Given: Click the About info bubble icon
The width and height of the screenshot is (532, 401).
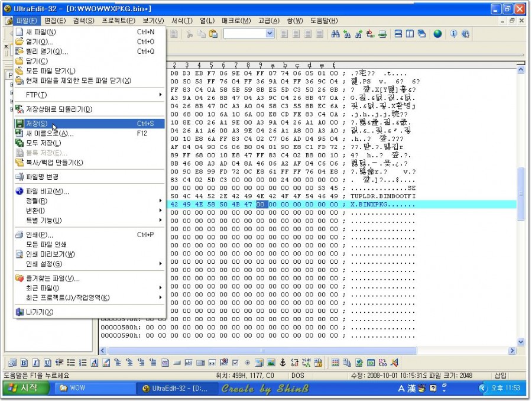Looking at the screenshot, I should [453, 34].
